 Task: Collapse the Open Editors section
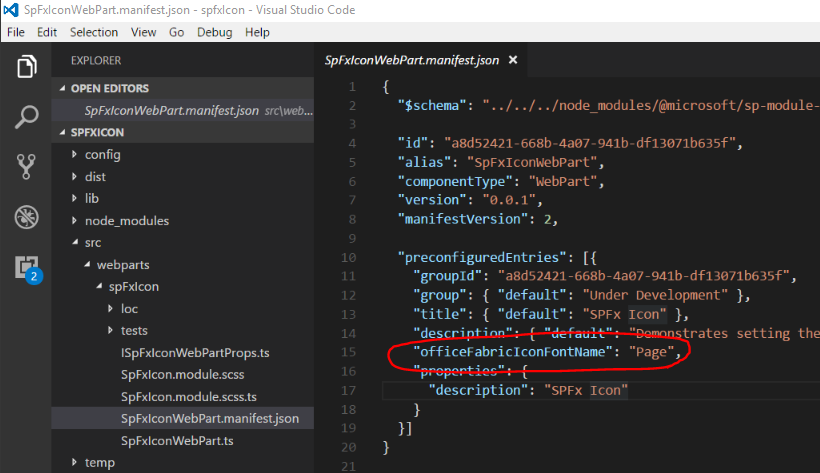click(x=110, y=88)
